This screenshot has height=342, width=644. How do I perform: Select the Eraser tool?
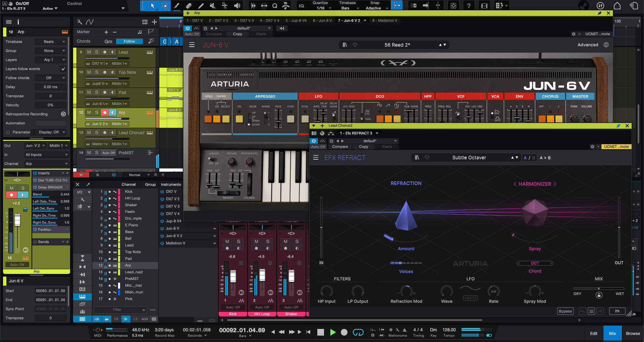point(189,6)
